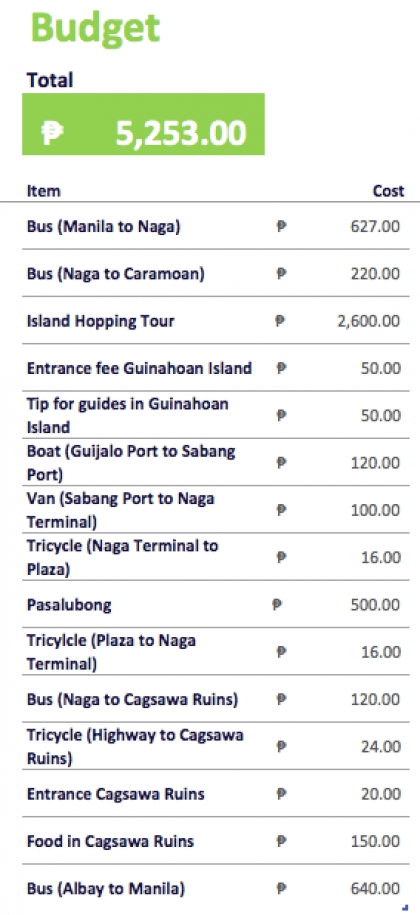Click the peso icon in the Pasalubong row
The height and width of the screenshot is (915, 420).
[x=277, y=605]
